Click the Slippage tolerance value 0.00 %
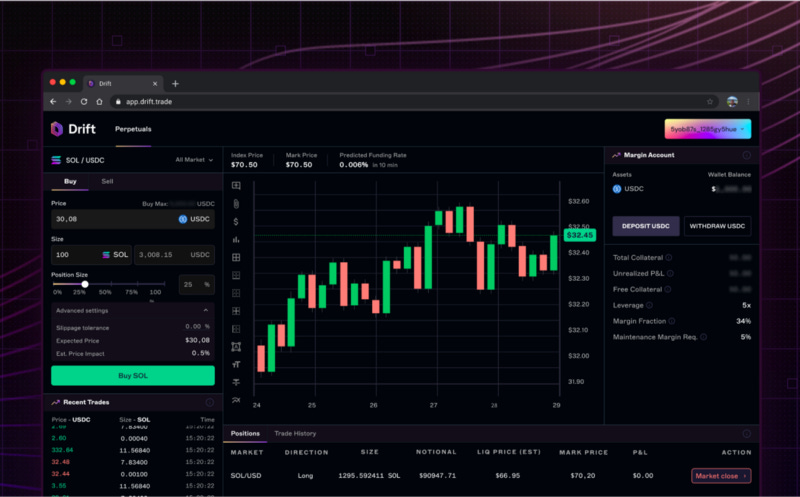The image size is (800, 497). click(x=197, y=327)
